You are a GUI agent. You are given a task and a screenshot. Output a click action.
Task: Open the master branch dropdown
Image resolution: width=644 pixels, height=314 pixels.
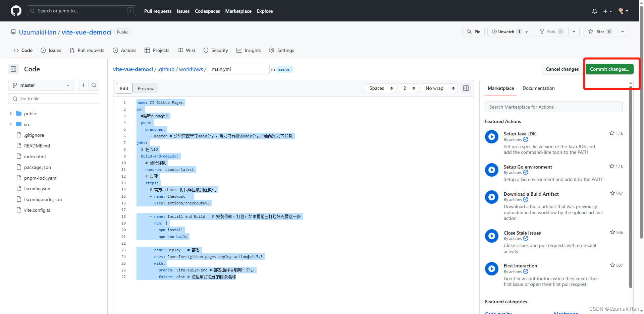coord(41,85)
